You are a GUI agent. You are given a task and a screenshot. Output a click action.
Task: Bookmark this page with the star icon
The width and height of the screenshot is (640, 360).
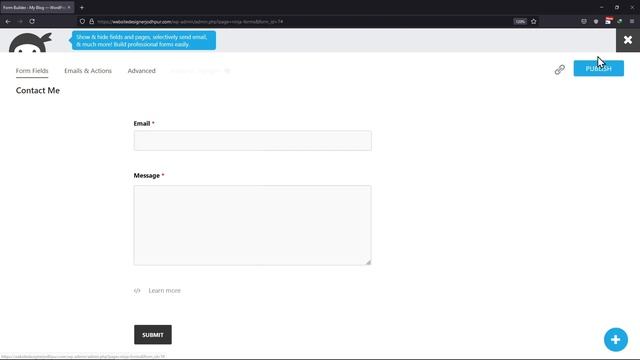point(533,21)
